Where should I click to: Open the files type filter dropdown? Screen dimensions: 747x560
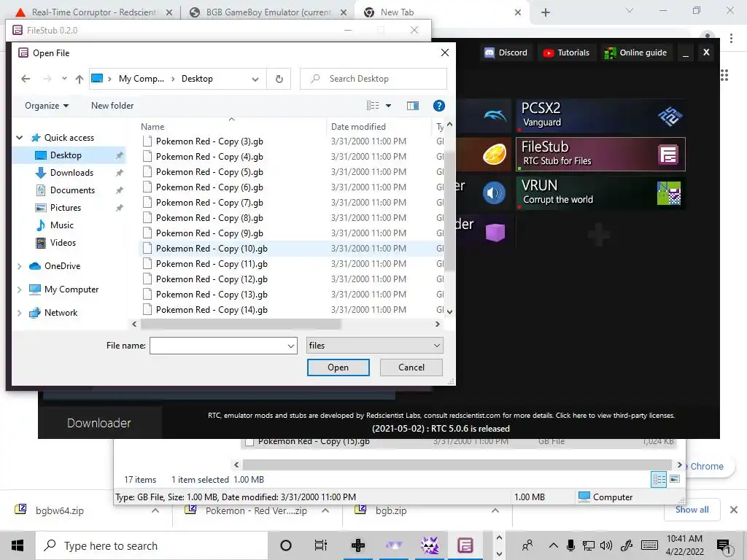[x=375, y=346]
